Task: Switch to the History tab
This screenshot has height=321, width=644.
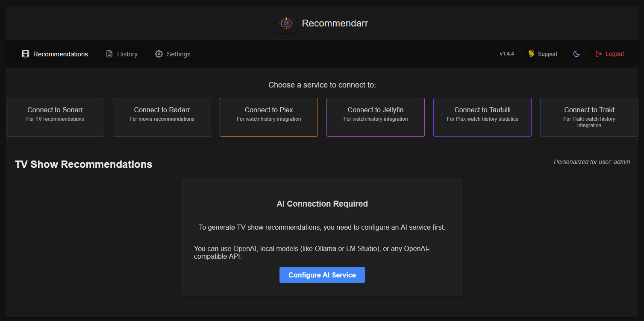Action: (122, 54)
